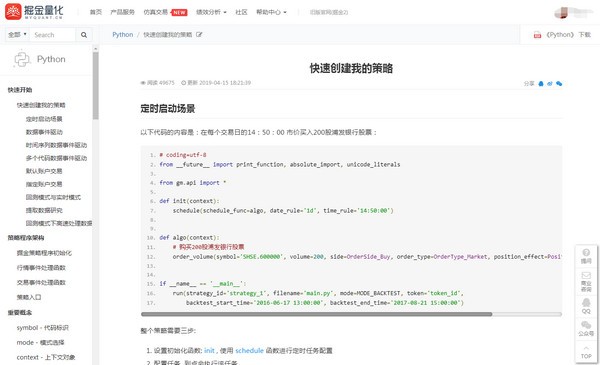Open the 首页 navigation item
Image resolution: width=600 pixels, height=365 pixels.
96,12
